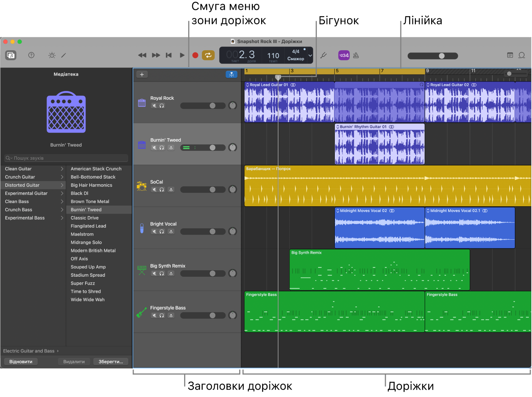Toggle the Catch playhead button
The height and width of the screenshot is (397, 532).
231,74
